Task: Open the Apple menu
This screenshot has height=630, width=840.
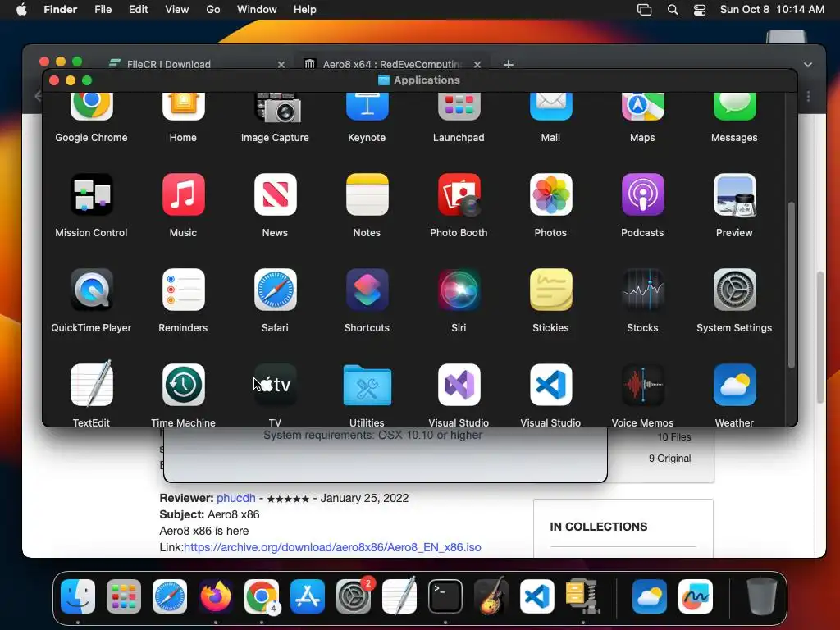Action: (21, 9)
